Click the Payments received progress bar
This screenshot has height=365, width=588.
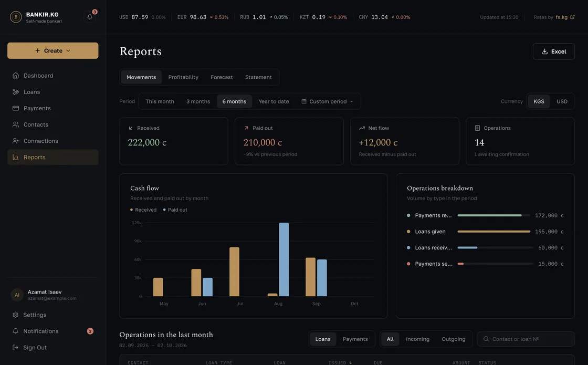(x=494, y=215)
